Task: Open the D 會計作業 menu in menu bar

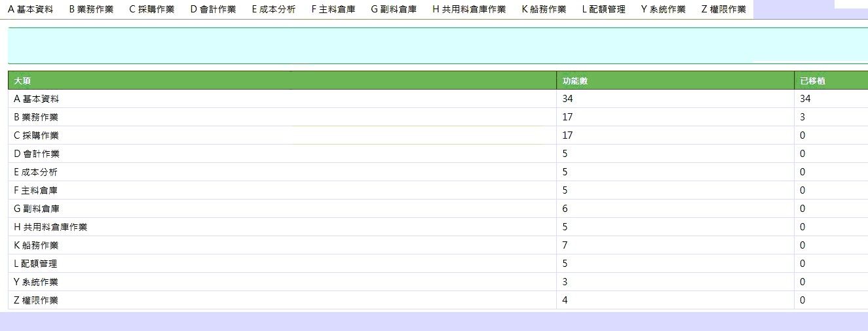Action: pos(213,9)
